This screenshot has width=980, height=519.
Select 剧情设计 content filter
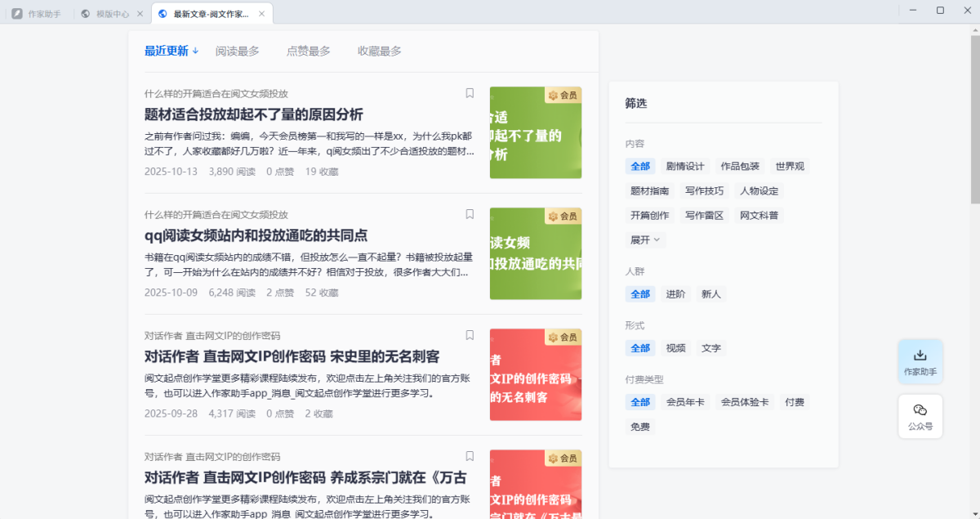[684, 166]
